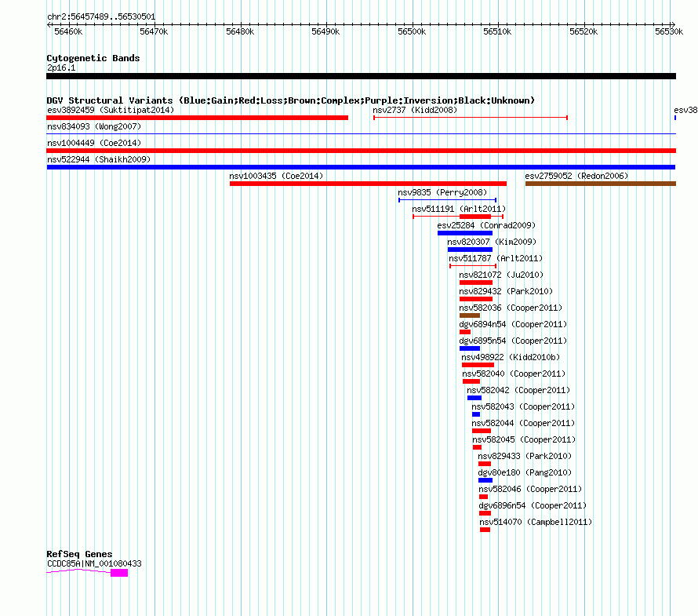Screen dimensions: 698x616
Task: Select the brown nsv582036 complex bar
Action: tap(470, 315)
